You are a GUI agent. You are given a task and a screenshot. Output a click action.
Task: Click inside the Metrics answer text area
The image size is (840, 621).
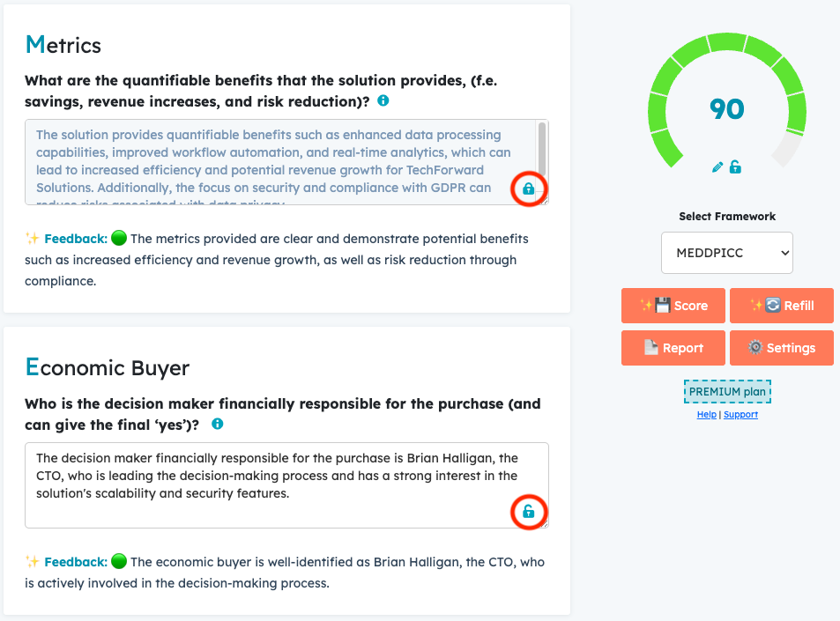point(264,162)
